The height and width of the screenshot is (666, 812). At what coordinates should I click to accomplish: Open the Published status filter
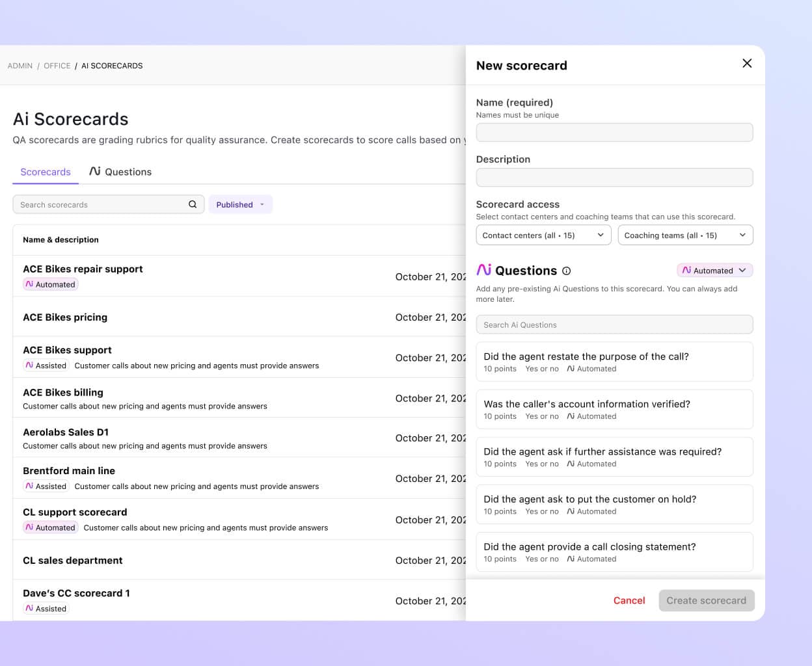pos(241,204)
